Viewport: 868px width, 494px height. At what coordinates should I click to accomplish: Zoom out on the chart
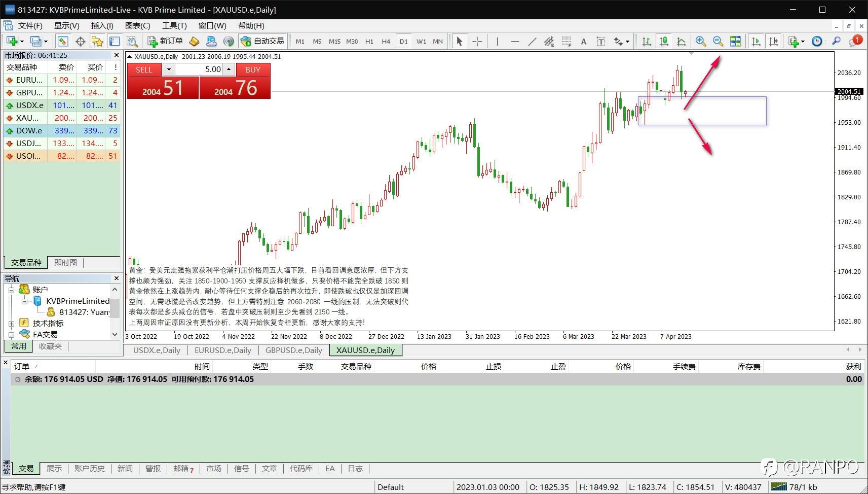718,41
